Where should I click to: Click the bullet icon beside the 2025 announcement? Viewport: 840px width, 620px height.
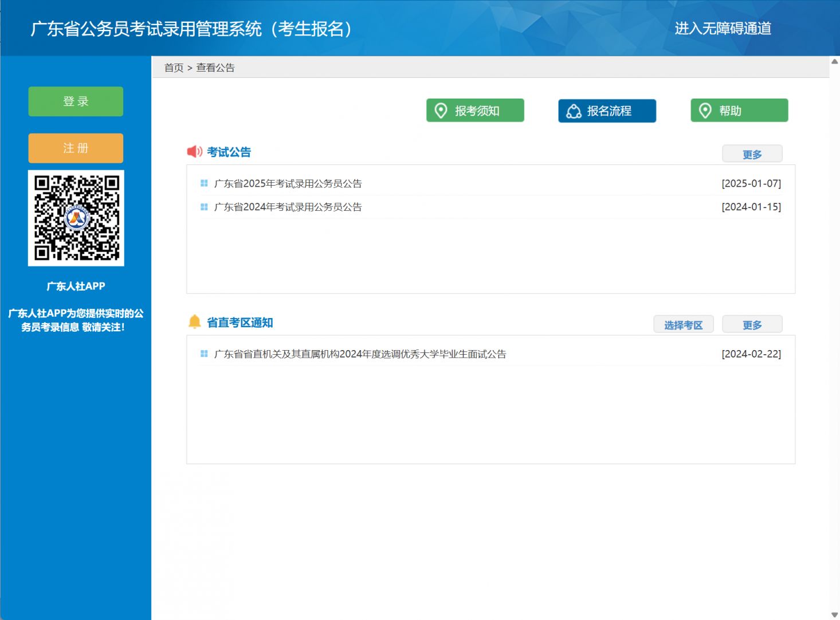click(204, 183)
